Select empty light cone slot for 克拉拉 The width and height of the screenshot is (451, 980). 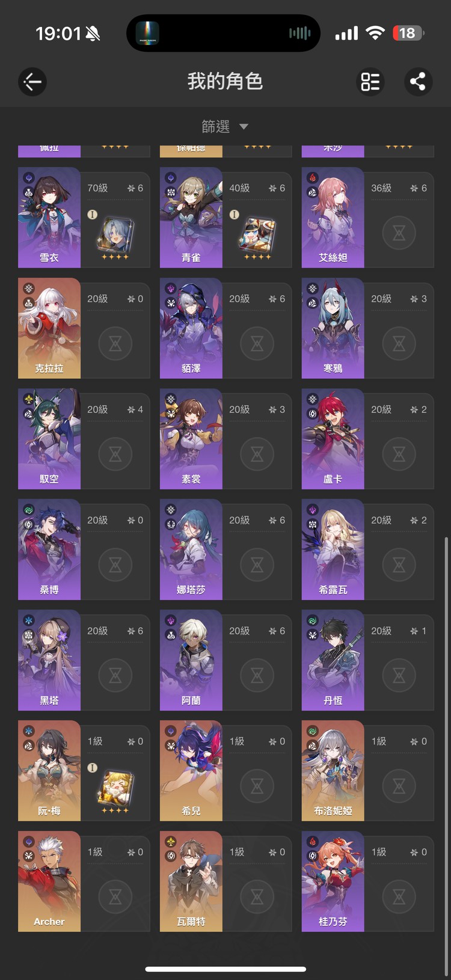(115, 343)
